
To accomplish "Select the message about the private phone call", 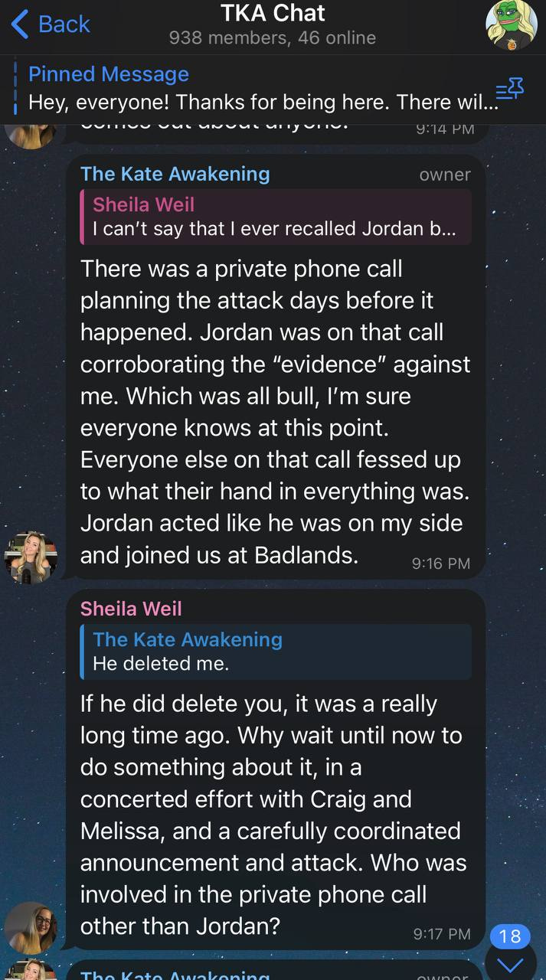I will pyautogui.click(x=276, y=412).
